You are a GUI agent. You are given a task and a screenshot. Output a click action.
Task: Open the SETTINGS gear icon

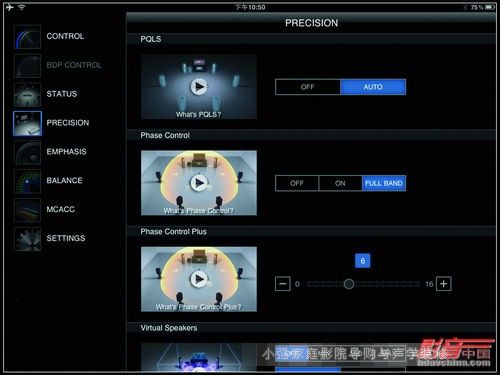27,239
